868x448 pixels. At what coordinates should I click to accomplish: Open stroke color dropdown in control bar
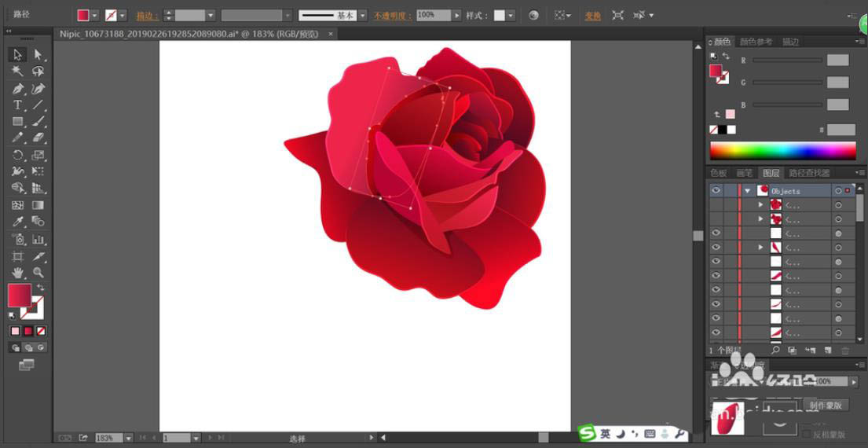[123, 16]
